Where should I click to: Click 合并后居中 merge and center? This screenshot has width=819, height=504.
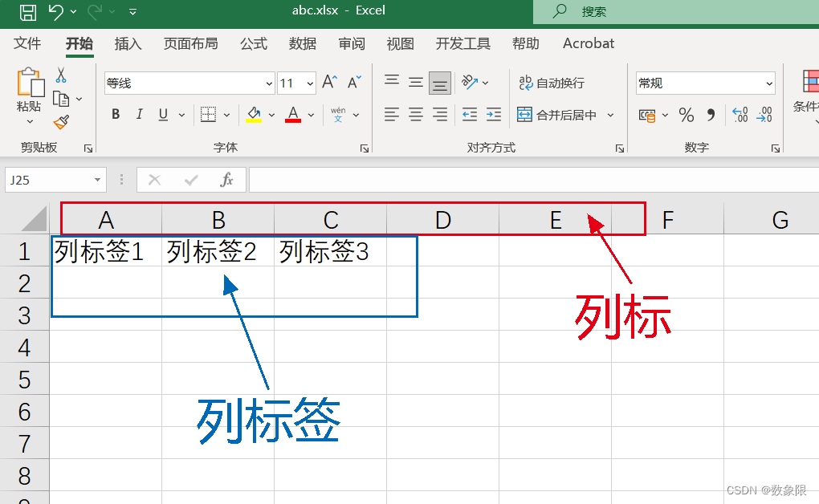tap(556, 115)
